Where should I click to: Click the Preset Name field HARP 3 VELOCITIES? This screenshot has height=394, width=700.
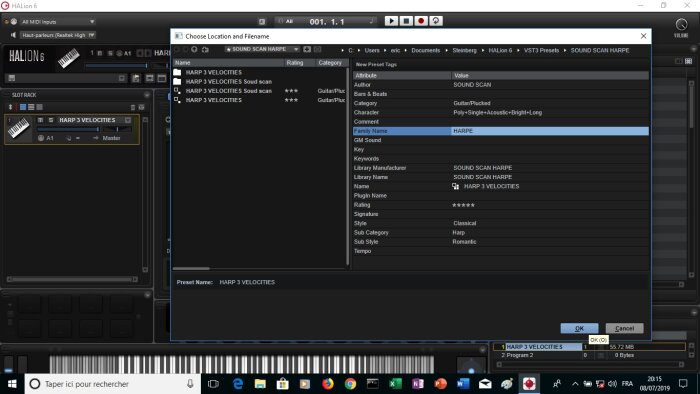(x=247, y=282)
